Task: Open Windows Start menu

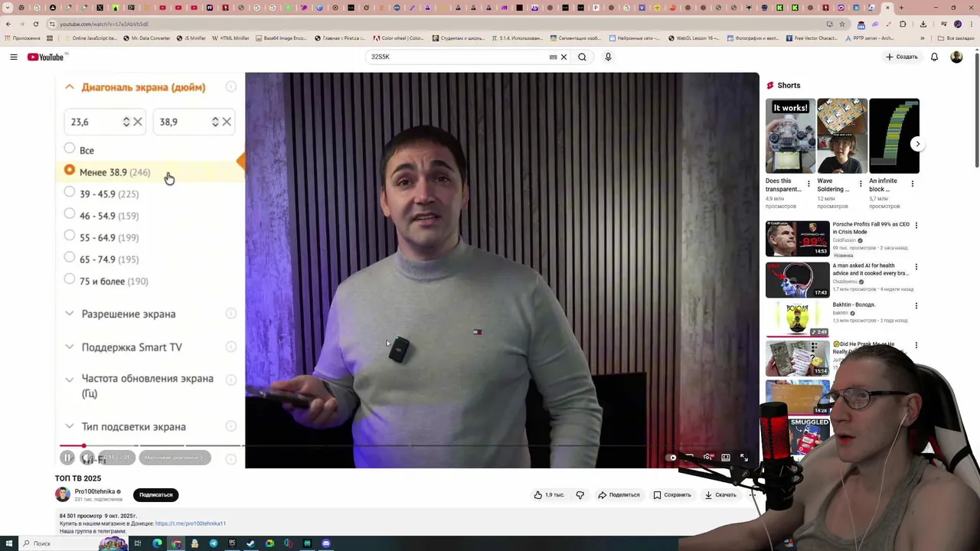Action: (x=8, y=544)
